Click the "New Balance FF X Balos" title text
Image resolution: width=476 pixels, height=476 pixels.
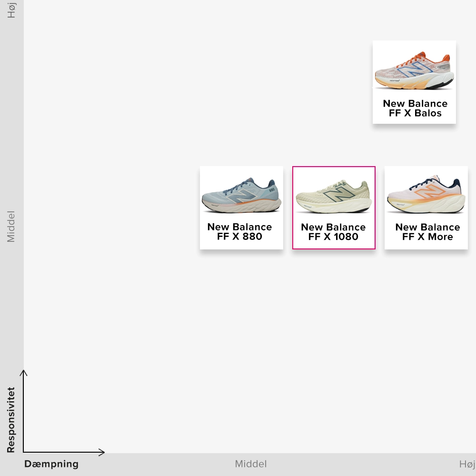click(415, 109)
